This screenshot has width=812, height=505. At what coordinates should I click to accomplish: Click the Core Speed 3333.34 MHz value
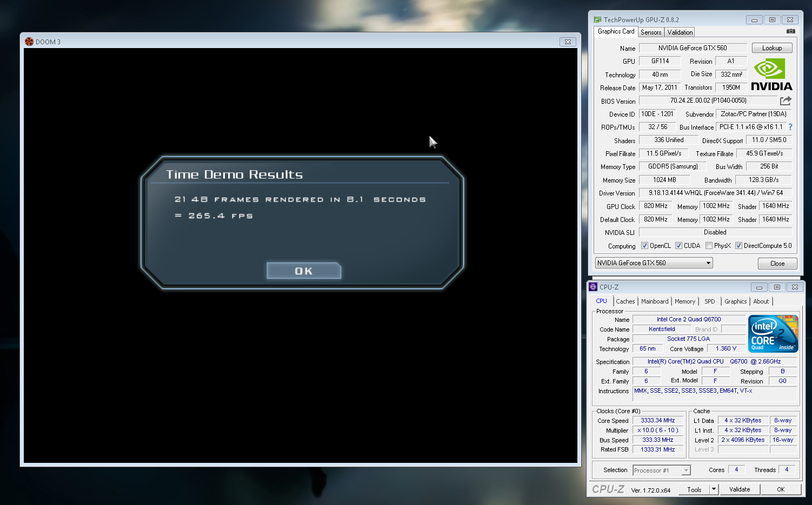tap(658, 420)
